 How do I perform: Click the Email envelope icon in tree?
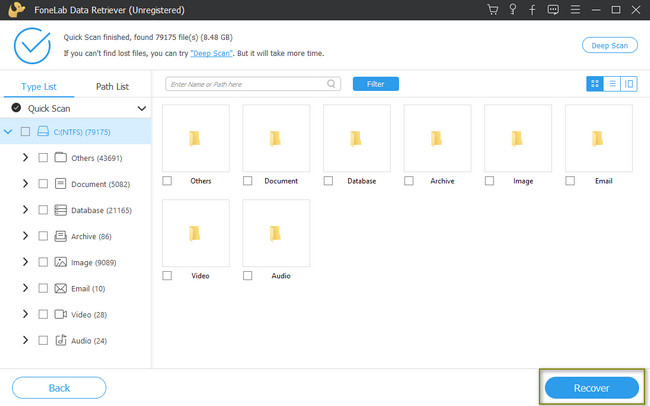[61, 288]
